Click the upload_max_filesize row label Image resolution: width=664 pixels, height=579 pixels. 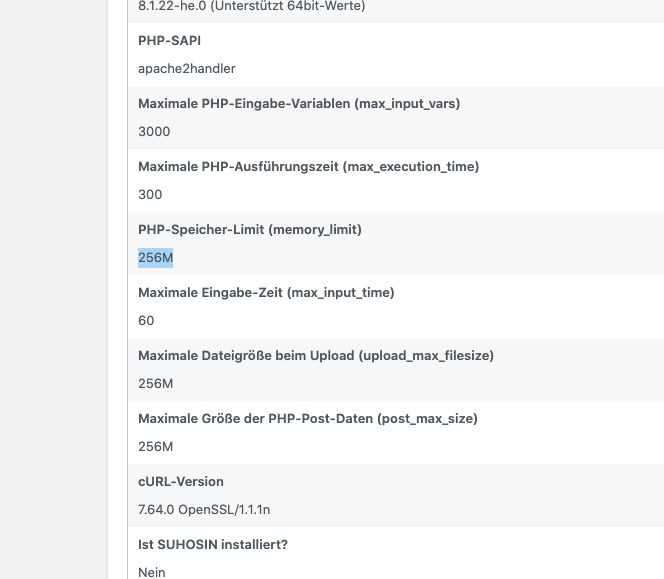tap(316, 356)
